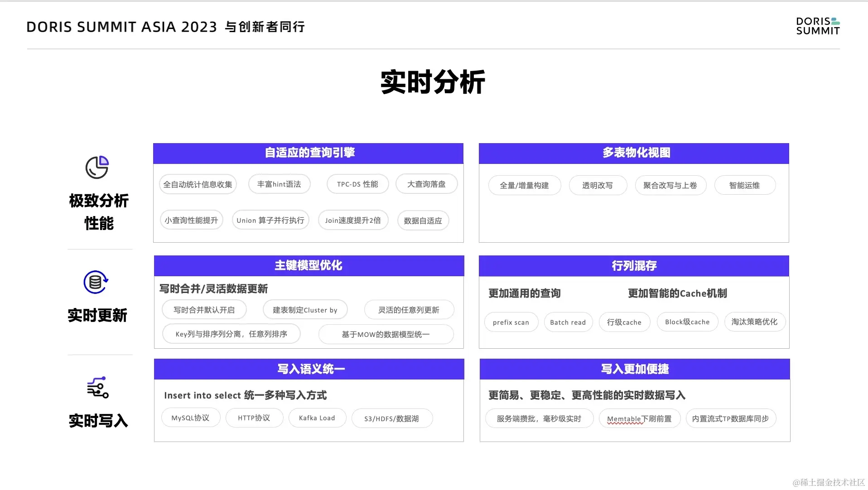Click the 小查询性能提升 pill
The image size is (868, 490).
pos(191,220)
